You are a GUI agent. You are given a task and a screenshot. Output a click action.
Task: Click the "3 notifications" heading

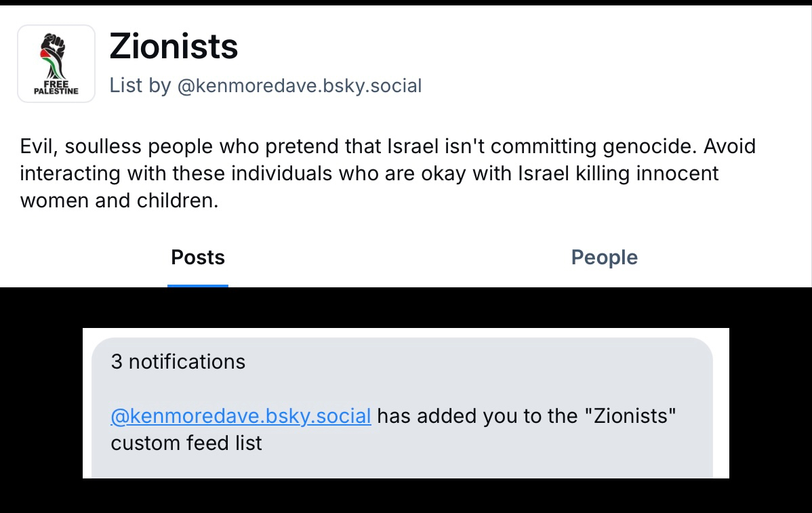pyautogui.click(x=178, y=362)
